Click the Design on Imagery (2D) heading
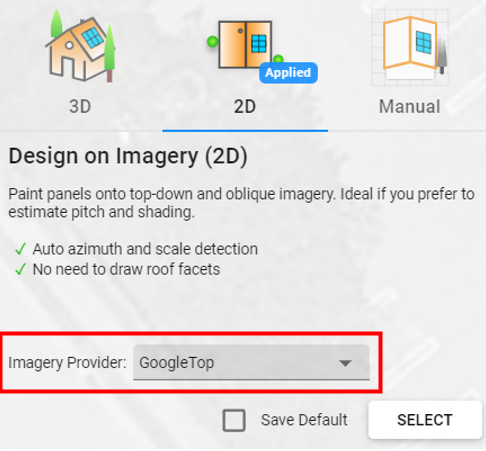 128,156
